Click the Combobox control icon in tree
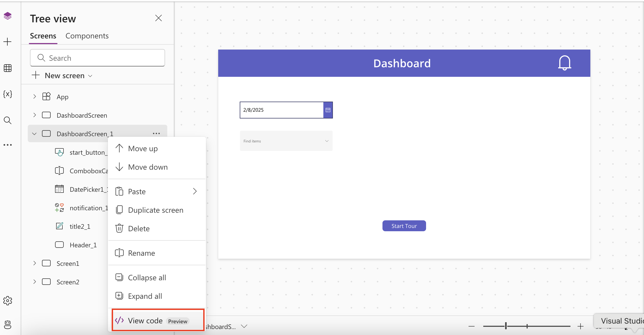The height and width of the screenshot is (335, 644). (x=59, y=171)
